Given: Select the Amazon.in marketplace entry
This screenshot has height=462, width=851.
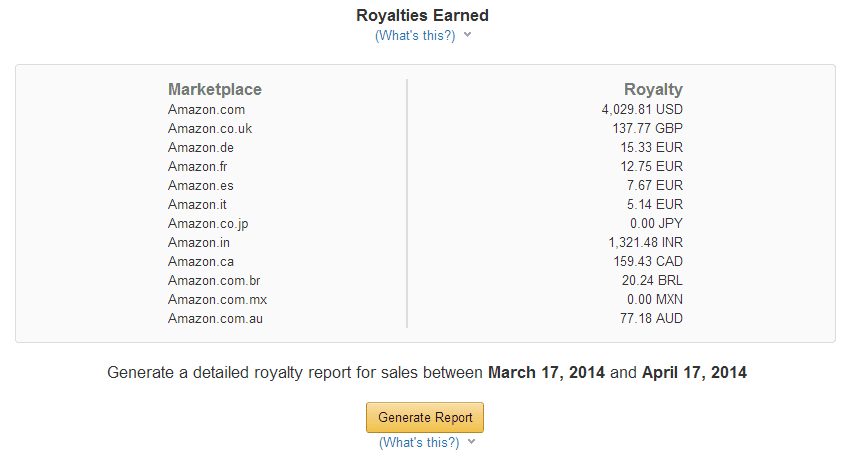Looking at the screenshot, I should point(199,243).
